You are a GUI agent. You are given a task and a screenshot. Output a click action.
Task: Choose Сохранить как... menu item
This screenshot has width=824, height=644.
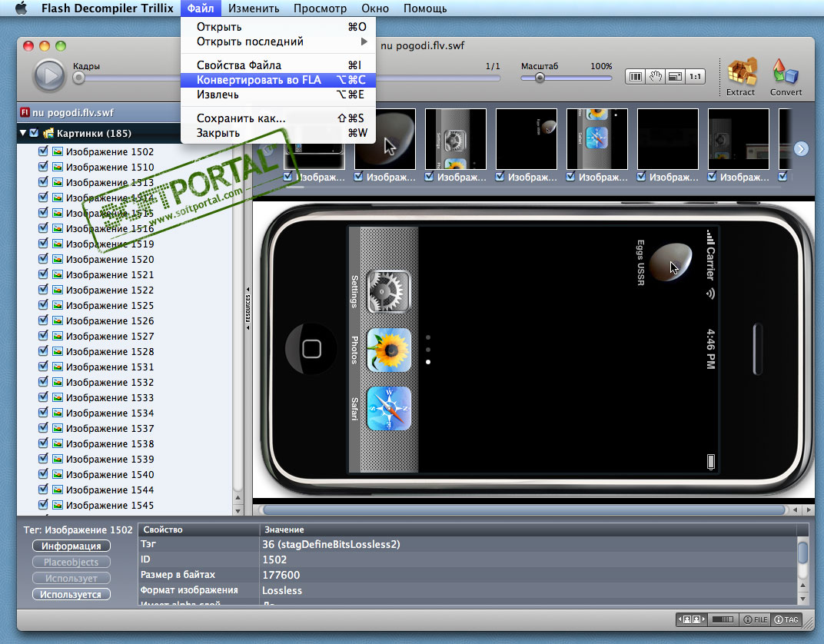point(278,118)
